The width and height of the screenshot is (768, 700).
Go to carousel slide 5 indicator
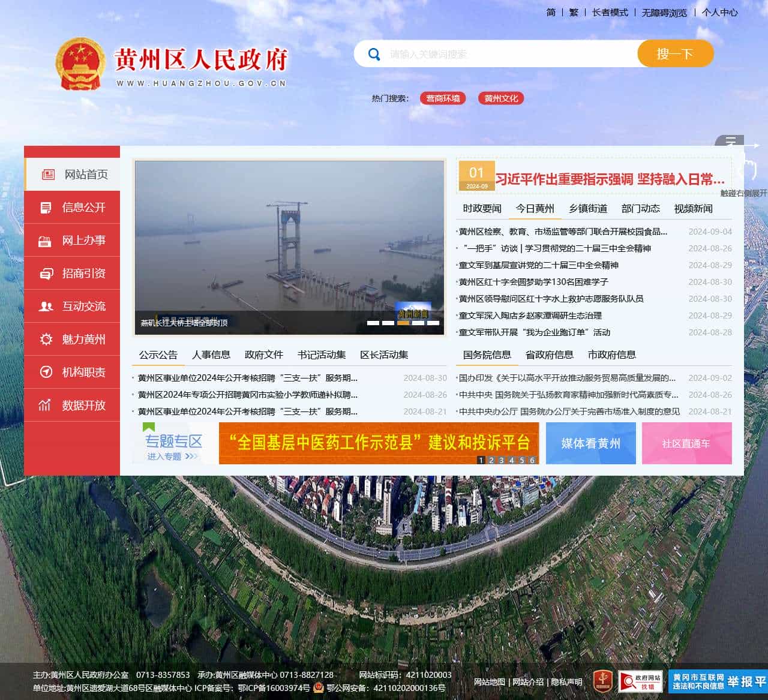click(x=433, y=323)
